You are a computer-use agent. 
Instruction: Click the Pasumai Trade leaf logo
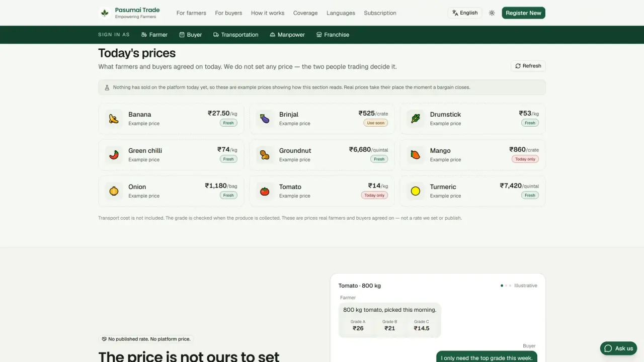105,13
